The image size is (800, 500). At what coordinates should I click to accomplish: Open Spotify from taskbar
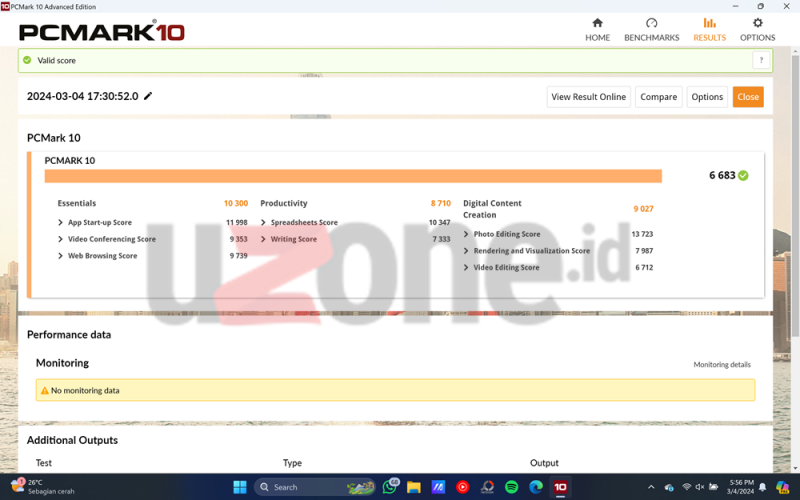tap(512, 487)
